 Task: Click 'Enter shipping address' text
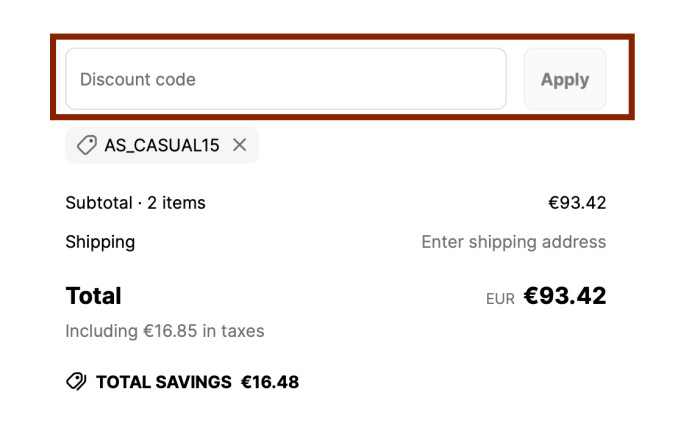point(513,242)
